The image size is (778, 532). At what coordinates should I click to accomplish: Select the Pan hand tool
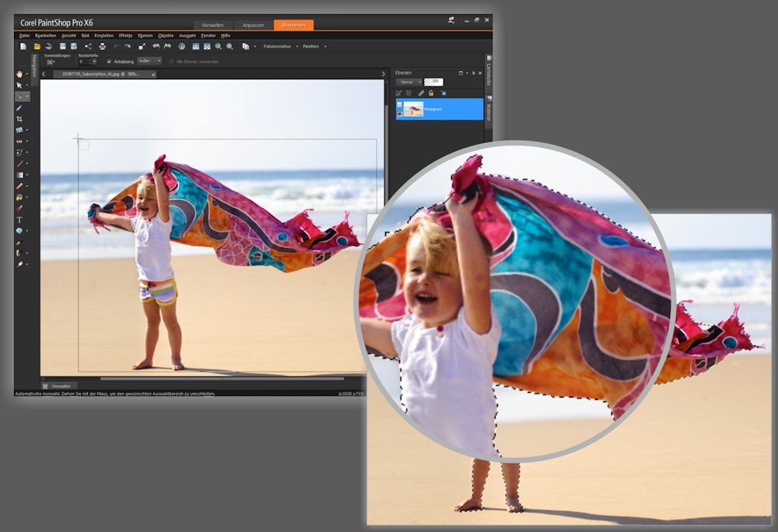[x=19, y=74]
